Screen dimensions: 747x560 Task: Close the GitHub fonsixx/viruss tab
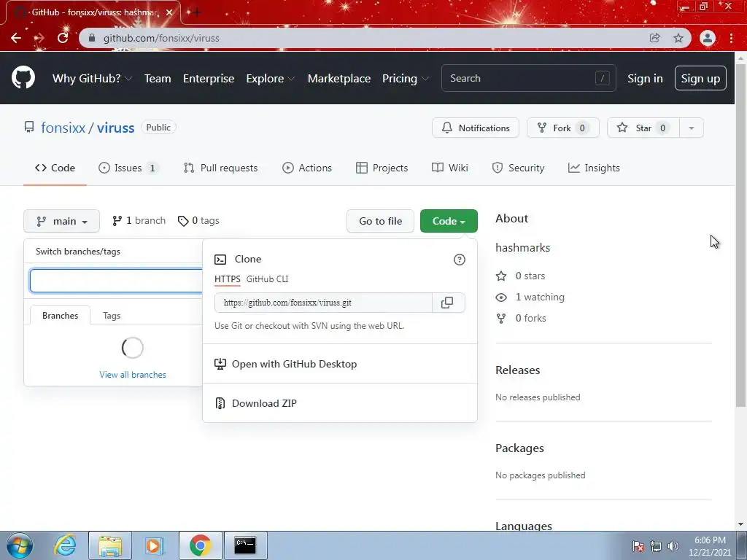coord(169,12)
